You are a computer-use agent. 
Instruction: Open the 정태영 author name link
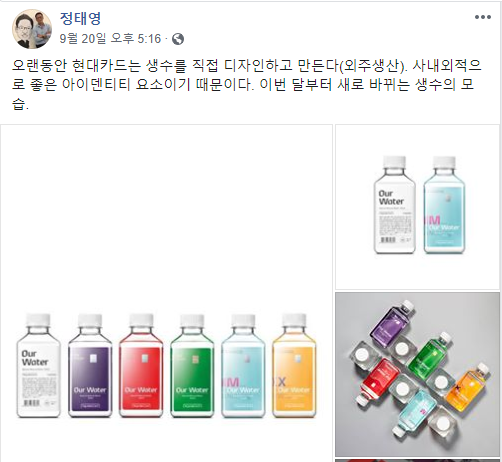click(80, 18)
